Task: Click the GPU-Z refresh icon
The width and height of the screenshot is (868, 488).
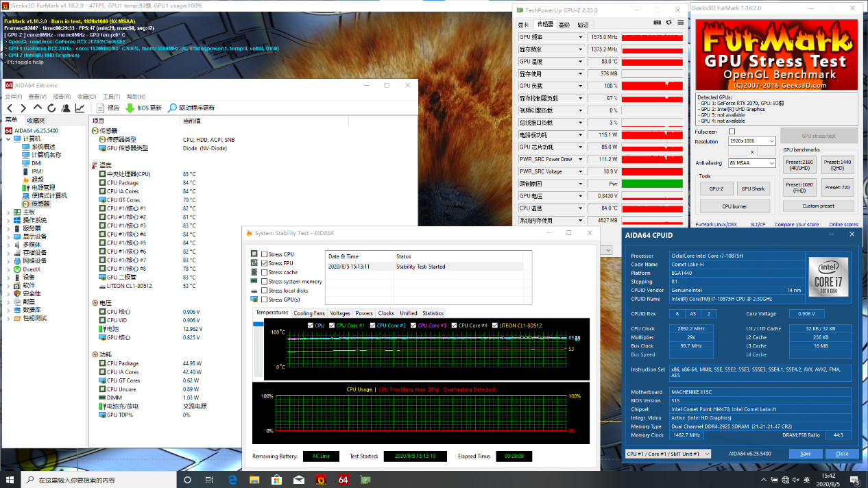Action: coord(668,23)
